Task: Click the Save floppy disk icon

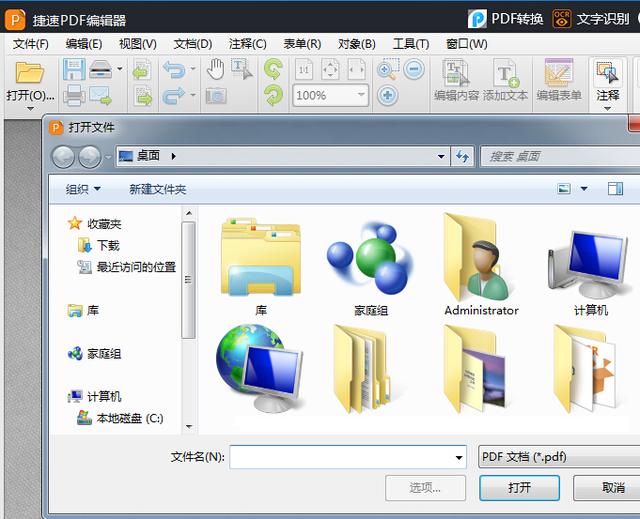Action: coord(74,69)
